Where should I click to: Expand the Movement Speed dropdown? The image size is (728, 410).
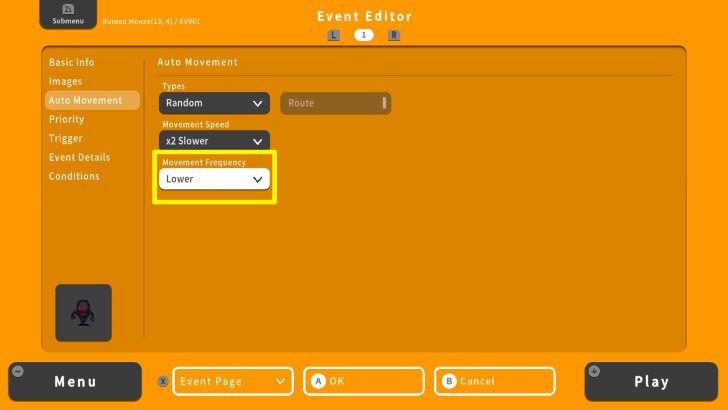click(214, 141)
